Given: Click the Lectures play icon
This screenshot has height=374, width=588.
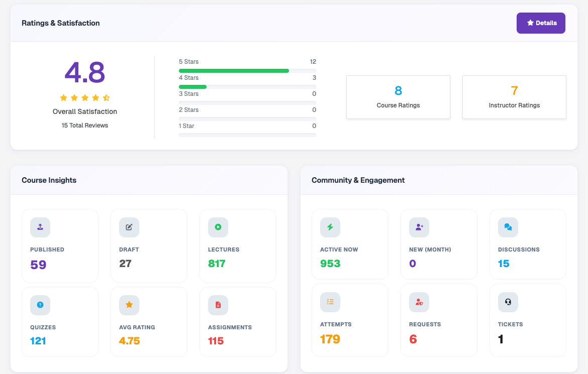Looking at the screenshot, I should point(218,227).
